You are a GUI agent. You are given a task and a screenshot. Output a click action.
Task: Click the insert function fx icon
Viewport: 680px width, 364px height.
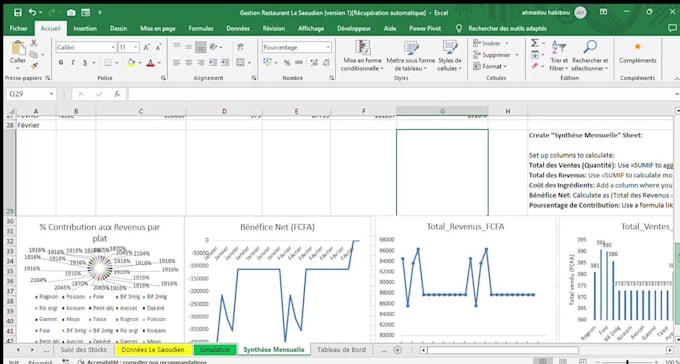(117, 94)
